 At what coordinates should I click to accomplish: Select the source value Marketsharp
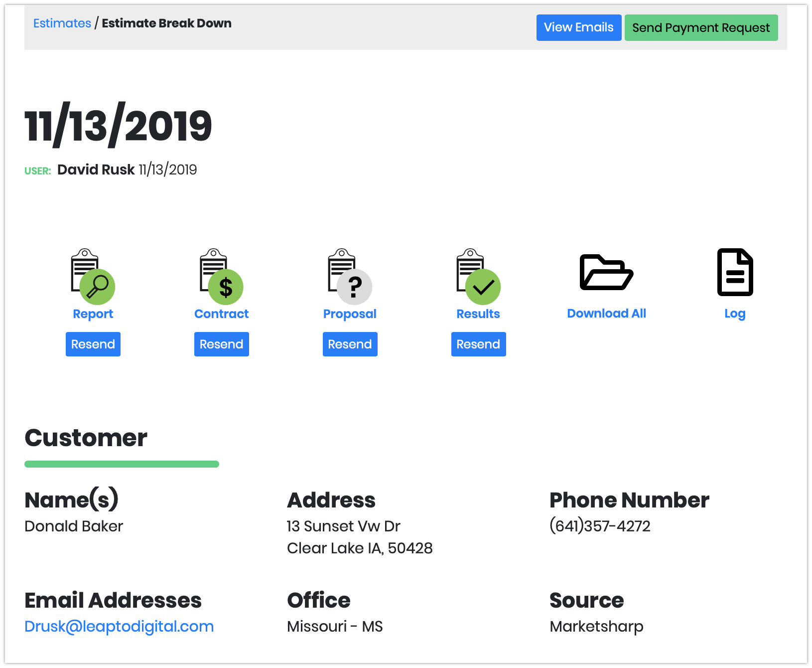pos(596,627)
